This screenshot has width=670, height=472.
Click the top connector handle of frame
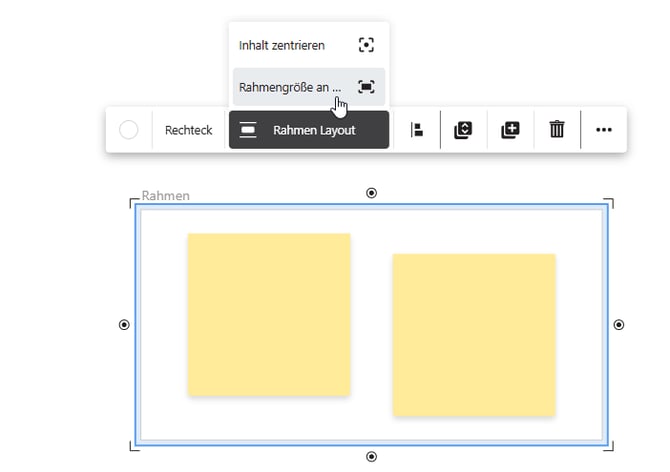tap(372, 193)
